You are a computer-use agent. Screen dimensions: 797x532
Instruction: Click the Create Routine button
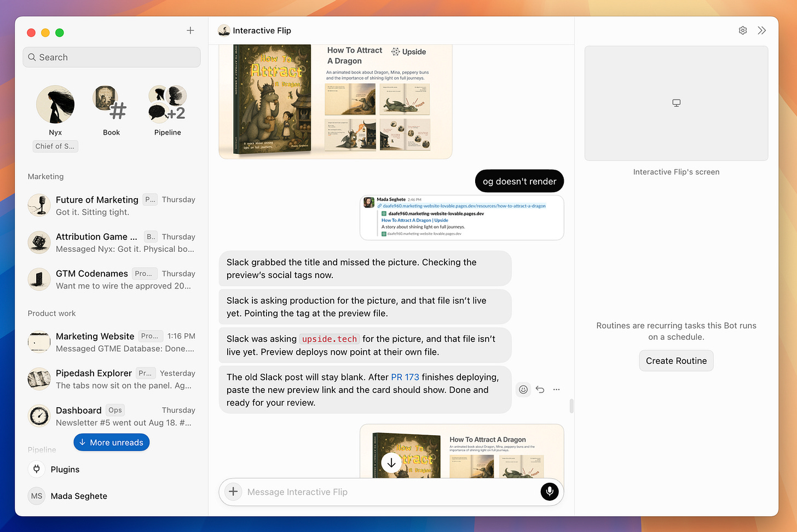676,361
